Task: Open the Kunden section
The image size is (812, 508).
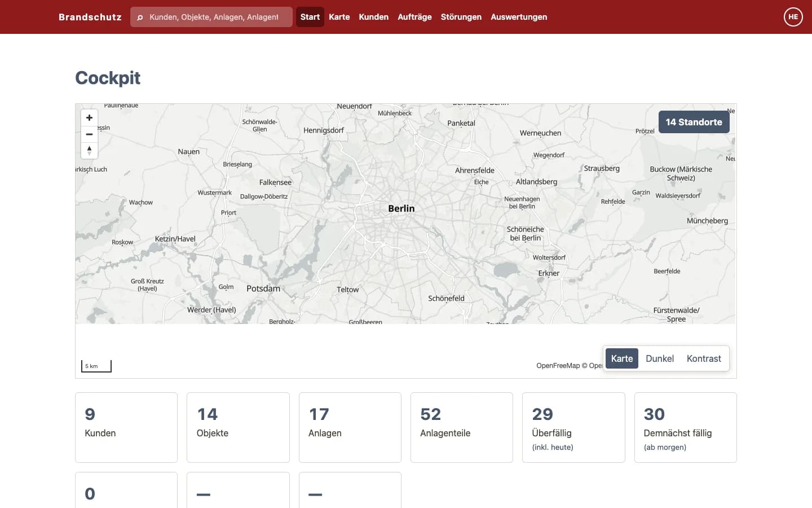Action: tap(374, 17)
